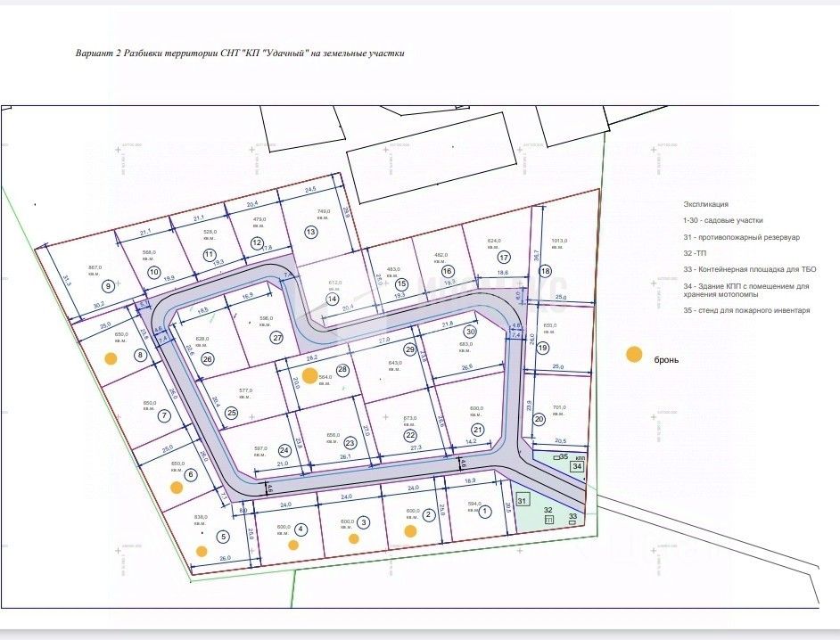The width and height of the screenshot is (840, 640).
Task: Click the legend line '32 -ТП'
Action: (695, 253)
